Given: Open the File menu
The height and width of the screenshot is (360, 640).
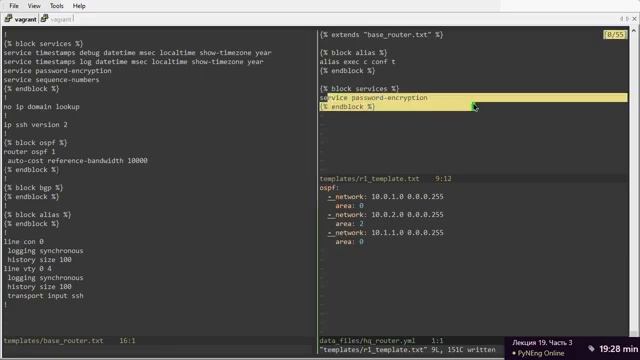Looking at the screenshot, I should point(14,6).
